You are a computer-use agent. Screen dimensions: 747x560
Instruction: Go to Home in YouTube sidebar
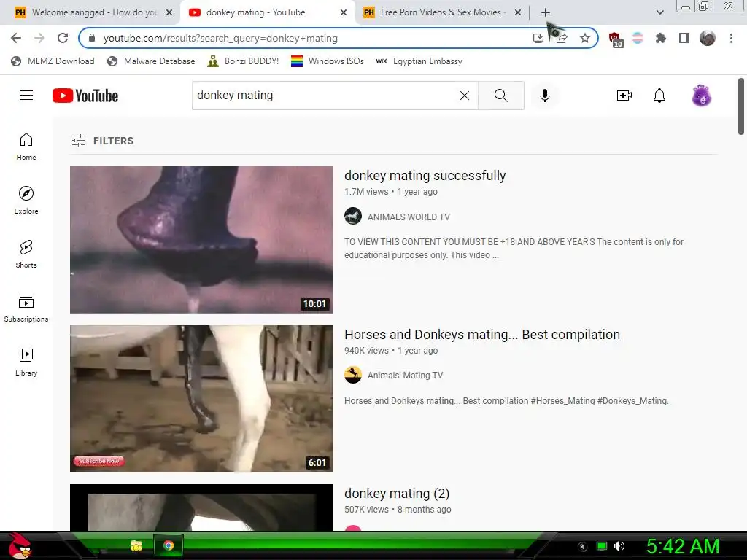click(x=26, y=146)
